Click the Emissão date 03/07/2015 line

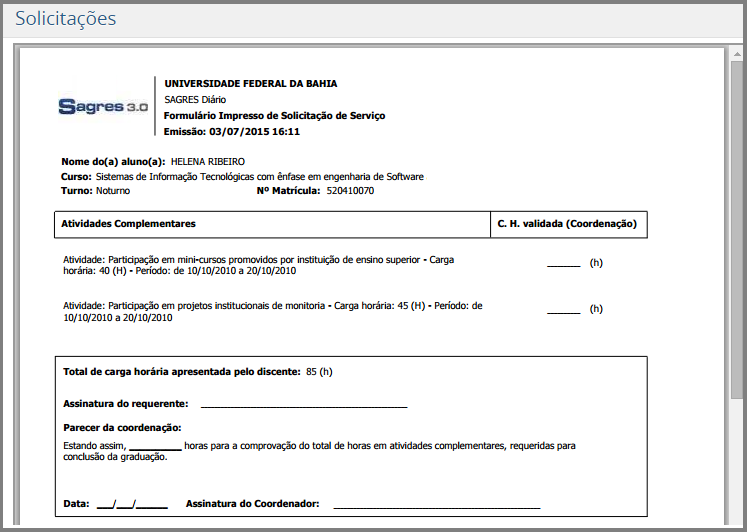tap(232, 131)
